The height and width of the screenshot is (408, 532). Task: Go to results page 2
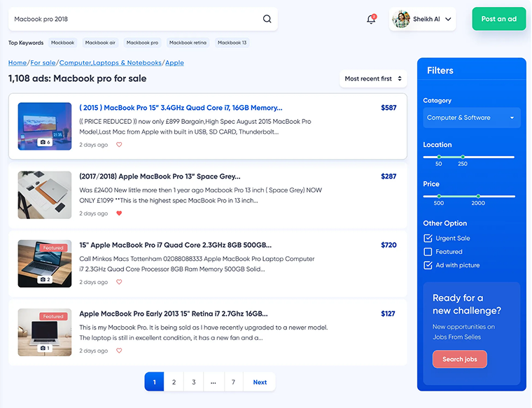tap(174, 382)
